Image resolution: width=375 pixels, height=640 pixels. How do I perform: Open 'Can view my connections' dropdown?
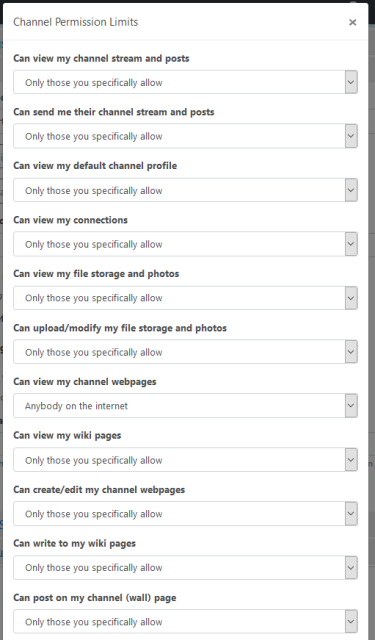pyautogui.click(x=185, y=244)
